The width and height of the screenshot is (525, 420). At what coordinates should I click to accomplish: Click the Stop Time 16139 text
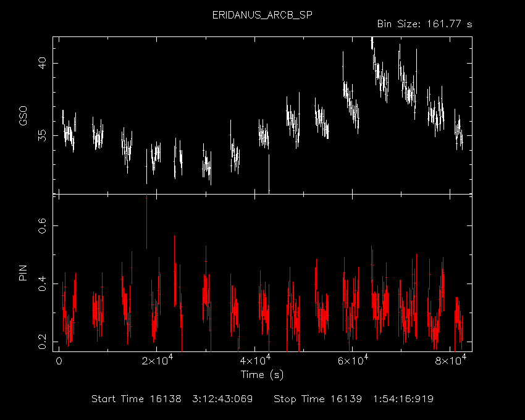(317, 399)
